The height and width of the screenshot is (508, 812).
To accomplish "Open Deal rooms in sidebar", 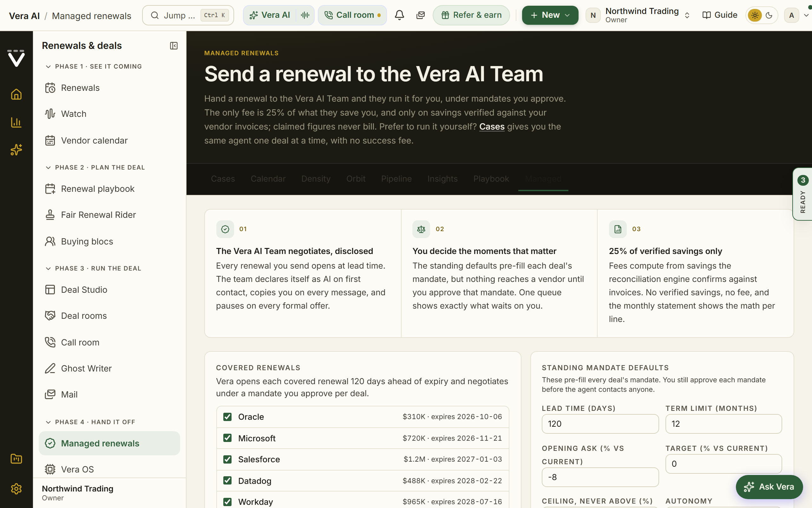I will click(109, 316).
